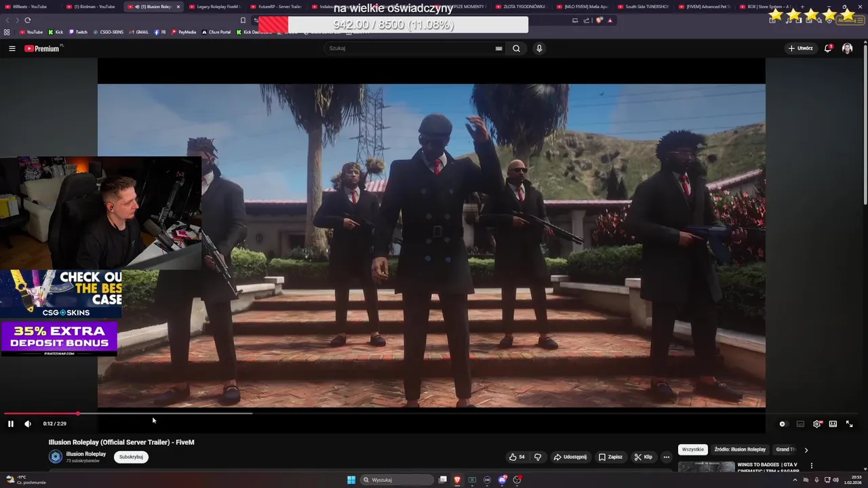Image resolution: width=868 pixels, height=488 pixels.
Task: Open WINGS TO BADGES video thumbnail
Action: (x=706, y=466)
